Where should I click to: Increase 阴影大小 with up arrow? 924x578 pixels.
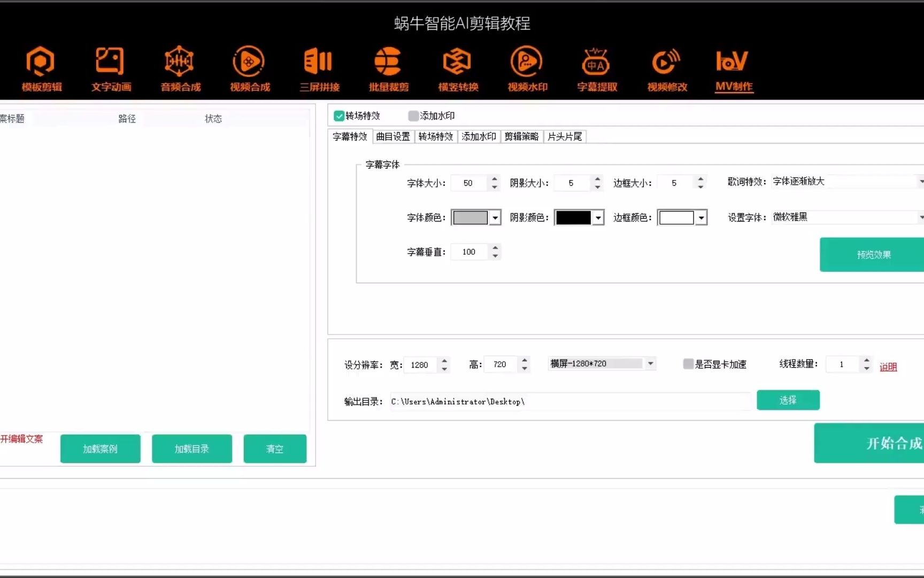coord(598,179)
